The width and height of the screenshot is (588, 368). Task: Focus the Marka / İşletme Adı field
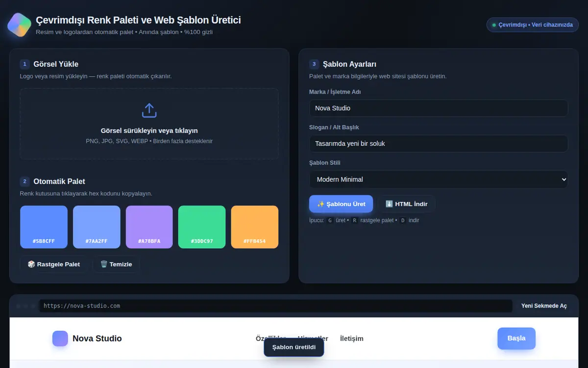tap(439, 108)
